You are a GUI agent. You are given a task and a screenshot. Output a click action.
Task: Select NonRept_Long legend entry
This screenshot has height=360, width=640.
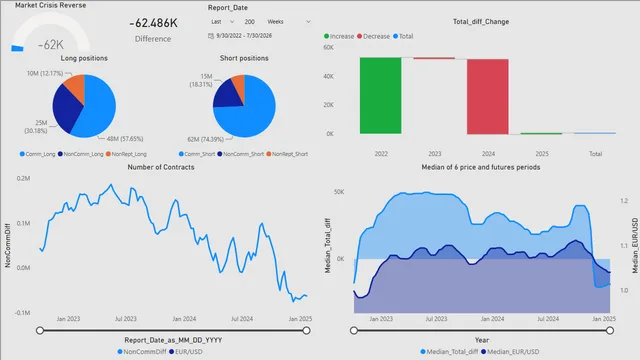tap(126, 154)
